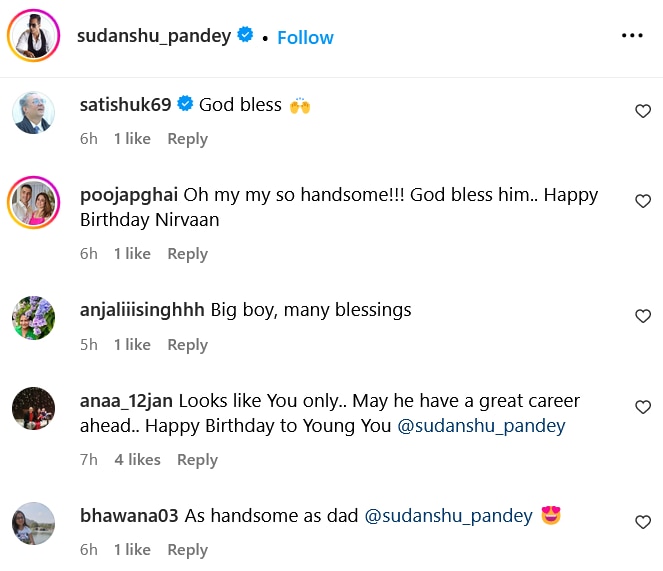663x571 pixels.
Task: Open the three-dots more options menu
Action: click(x=632, y=36)
